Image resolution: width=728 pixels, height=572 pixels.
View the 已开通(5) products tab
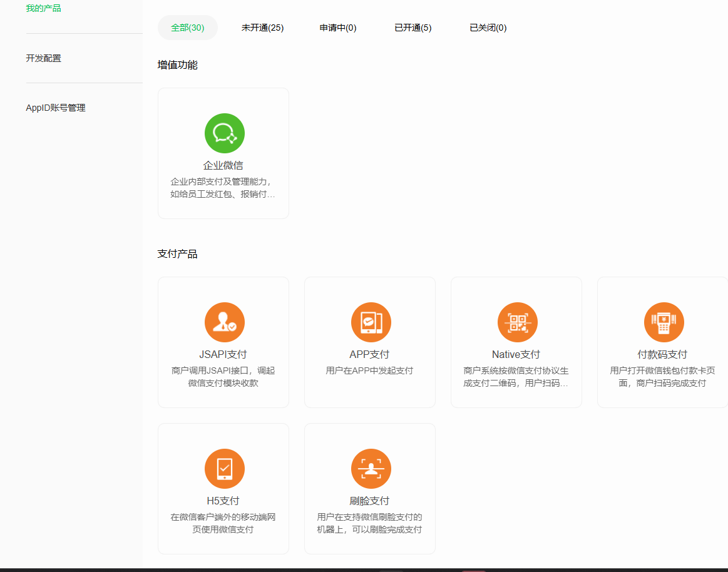tap(413, 28)
